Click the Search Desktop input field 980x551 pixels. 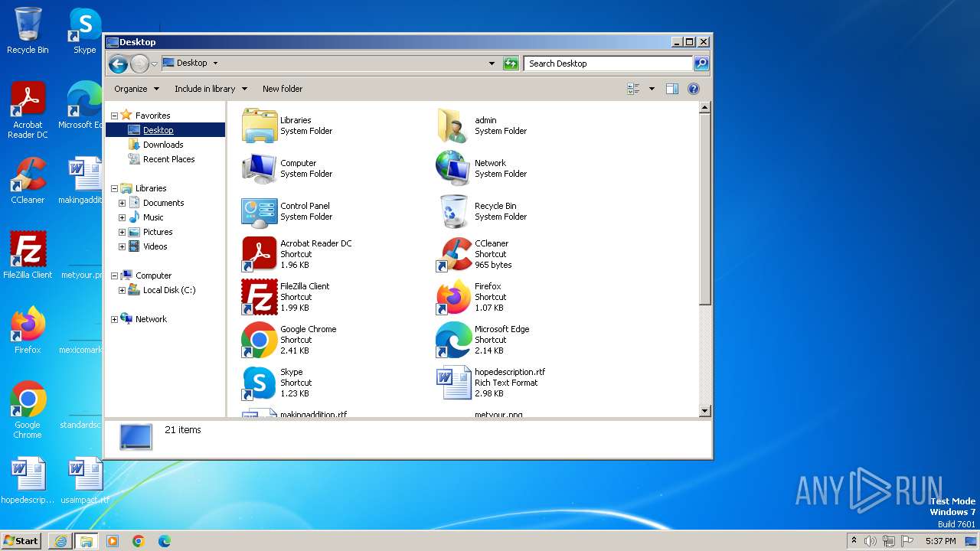608,64
